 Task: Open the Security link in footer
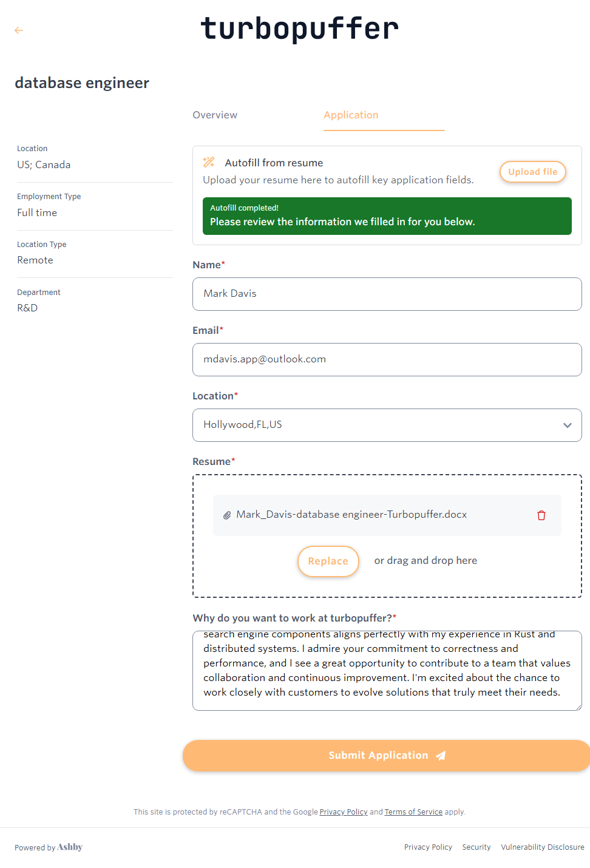coord(476,847)
